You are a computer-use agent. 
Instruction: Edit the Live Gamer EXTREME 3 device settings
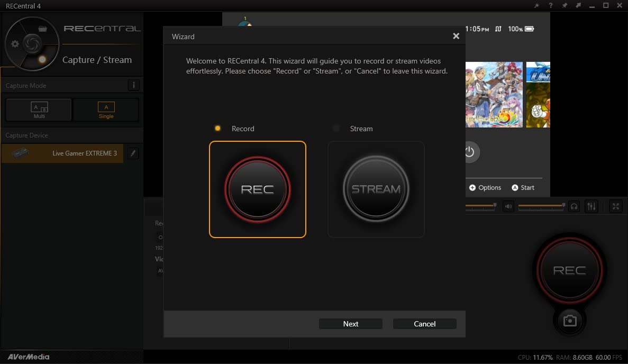point(133,153)
